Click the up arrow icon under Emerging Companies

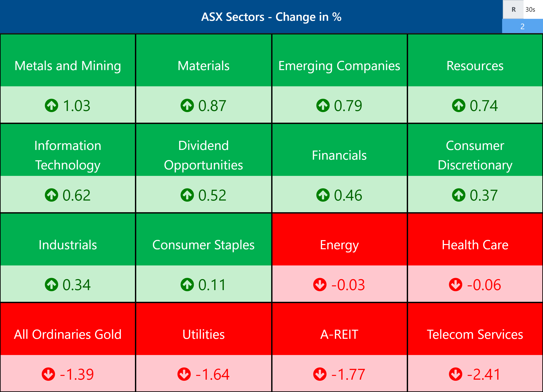323,105
